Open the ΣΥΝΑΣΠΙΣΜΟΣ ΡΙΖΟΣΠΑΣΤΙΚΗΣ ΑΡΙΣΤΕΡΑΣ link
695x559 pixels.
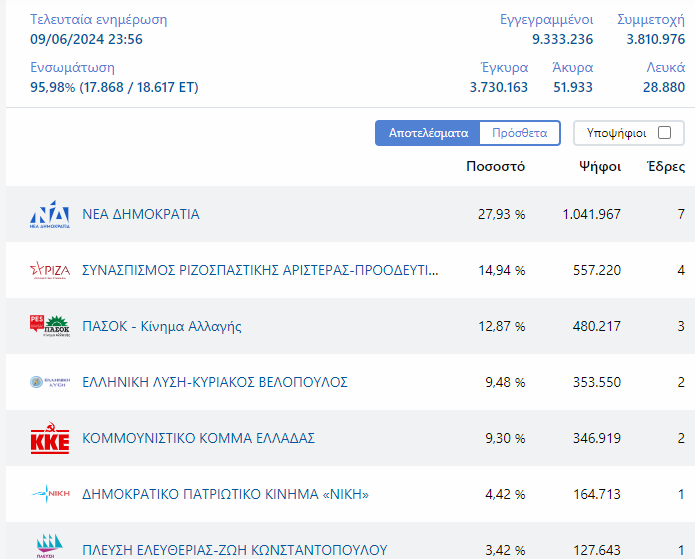click(x=260, y=270)
